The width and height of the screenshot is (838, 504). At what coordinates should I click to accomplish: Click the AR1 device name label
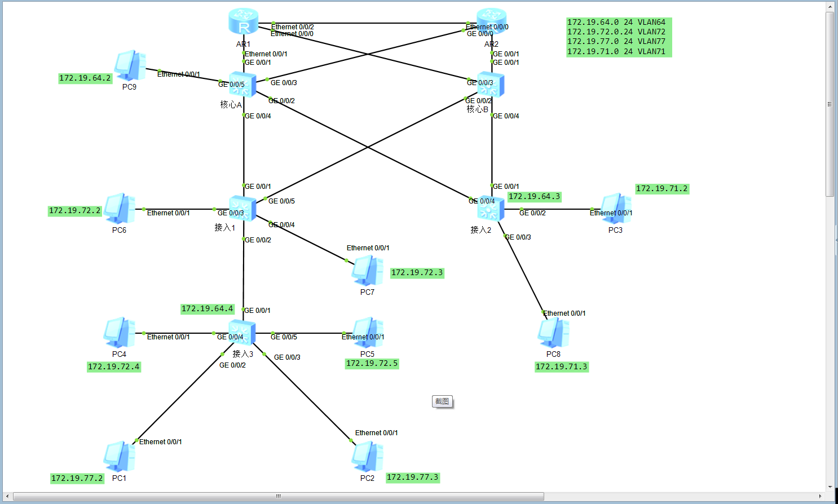pos(243,44)
